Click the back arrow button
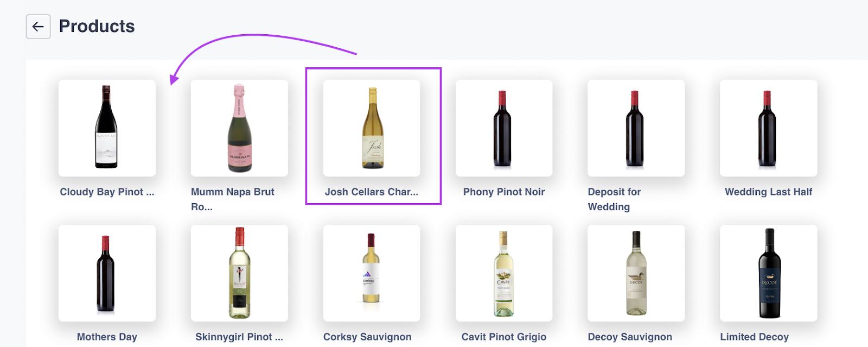 [x=38, y=27]
